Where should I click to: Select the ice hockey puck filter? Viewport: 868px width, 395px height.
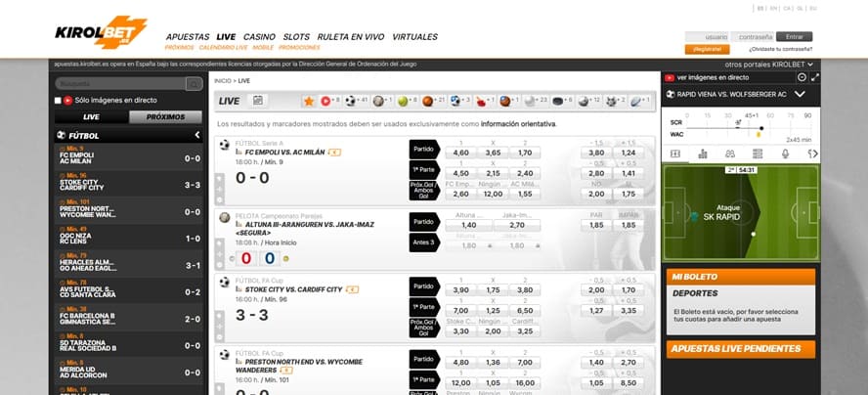[564, 101]
